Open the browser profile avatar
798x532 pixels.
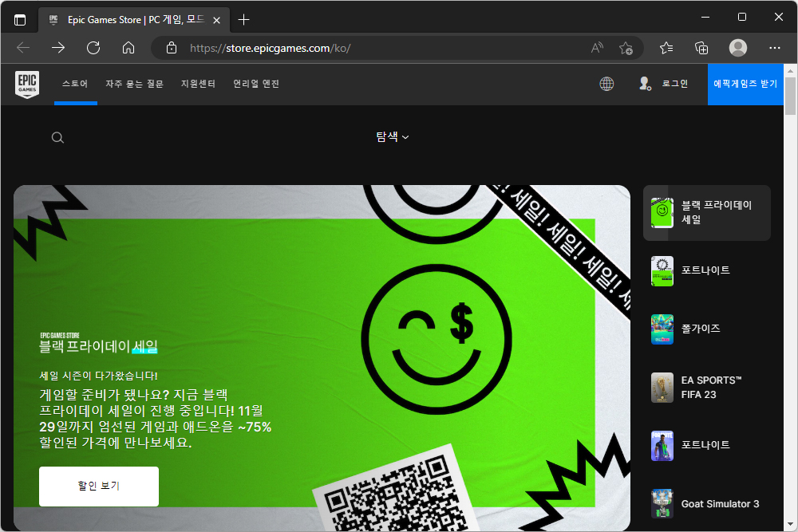tap(738, 48)
